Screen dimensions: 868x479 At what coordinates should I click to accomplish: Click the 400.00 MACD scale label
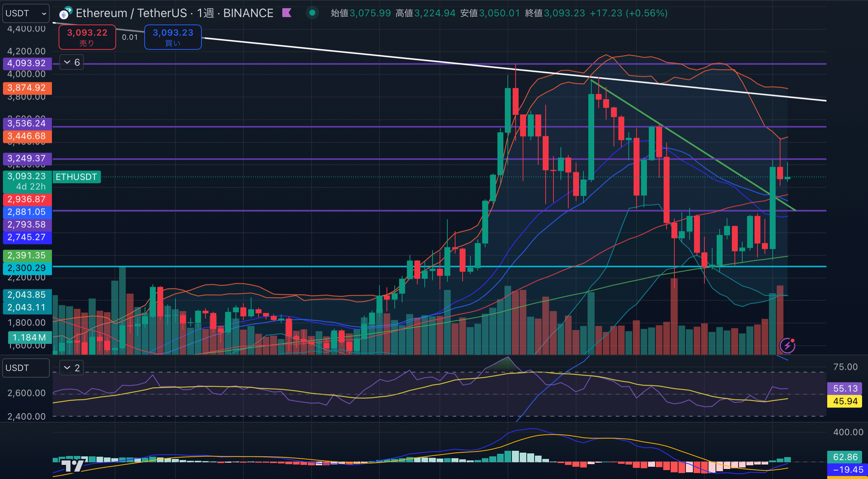click(x=848, y=432)
